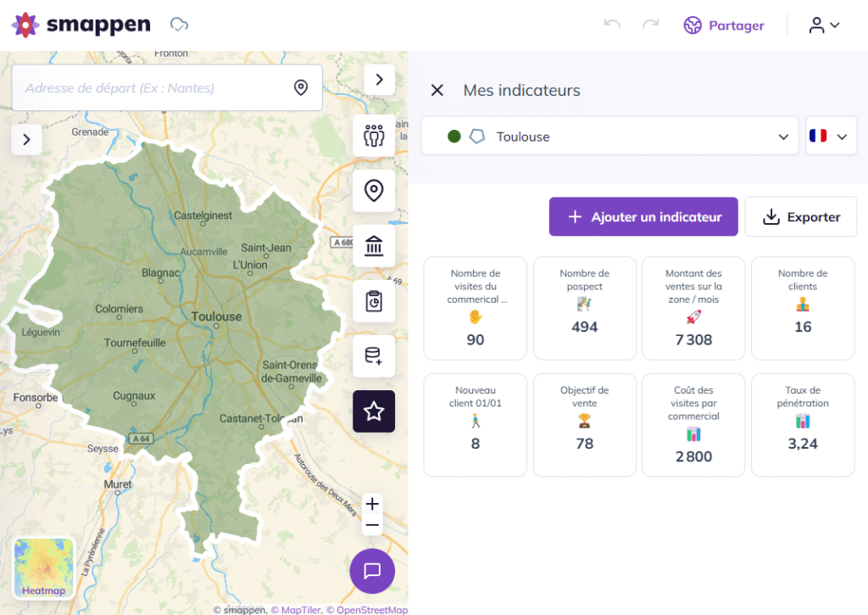Click the Exporter button
This screenshot has height=615, width=868.
click(x=801, y=217)
